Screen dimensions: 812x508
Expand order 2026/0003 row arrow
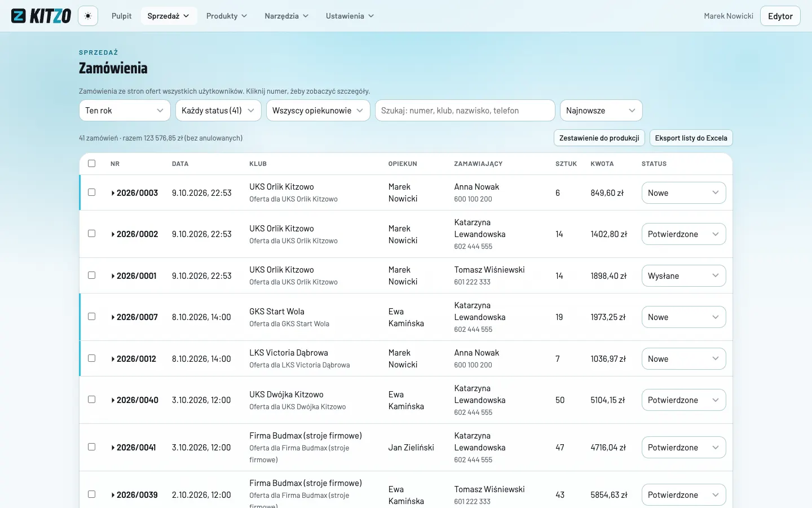[x=113, y=193]
